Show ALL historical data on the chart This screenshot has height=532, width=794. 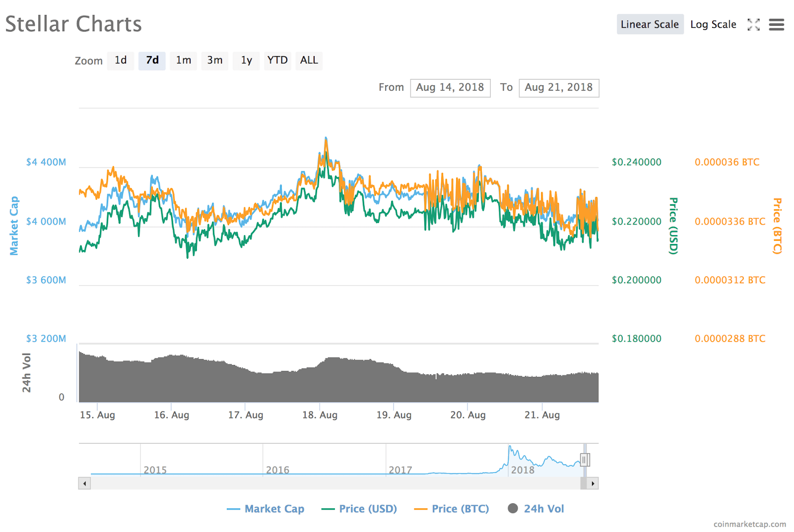pyautogui.click(x=309, y=60)
